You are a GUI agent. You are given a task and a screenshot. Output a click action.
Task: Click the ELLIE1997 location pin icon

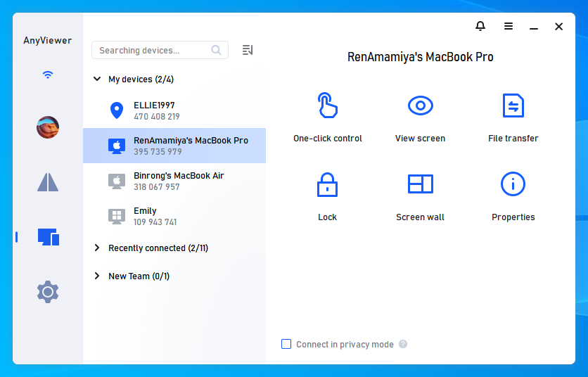[117, 110]
